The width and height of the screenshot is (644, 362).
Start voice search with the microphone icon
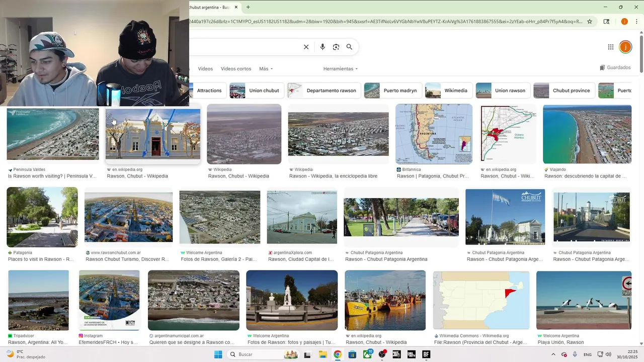(323, 47)
